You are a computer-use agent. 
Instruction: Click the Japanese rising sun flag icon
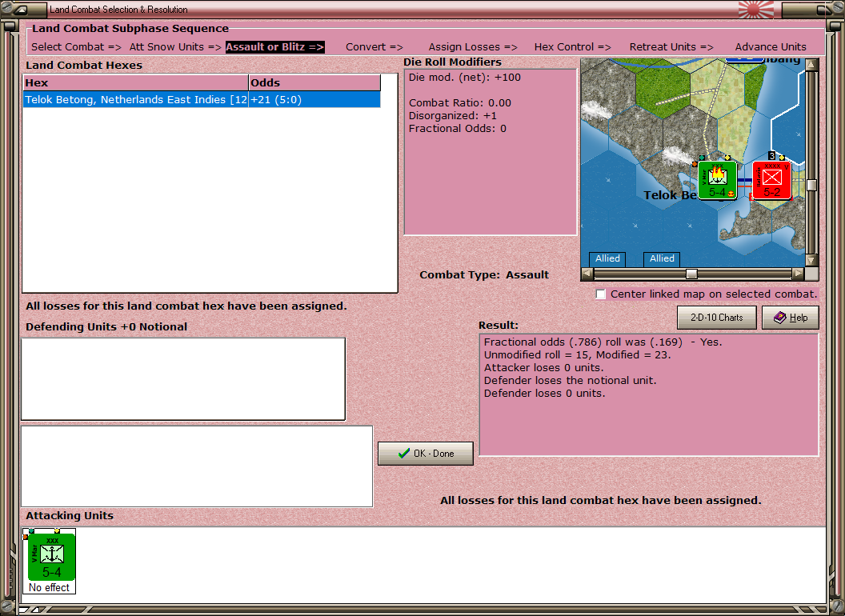(756, 9)
